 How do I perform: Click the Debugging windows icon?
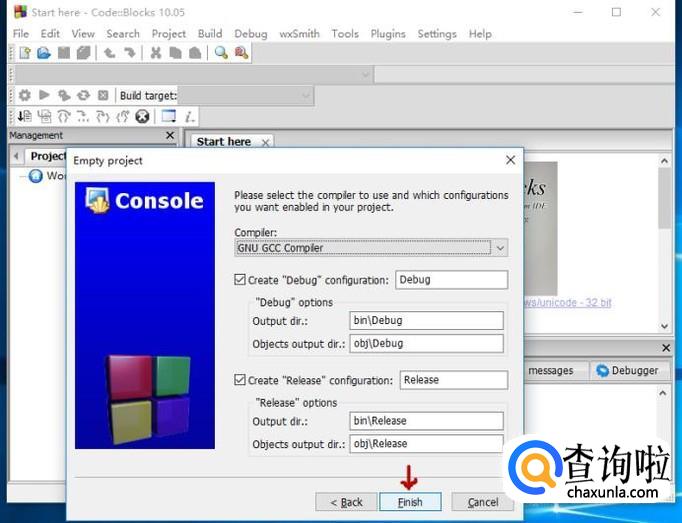click(169, 116)
